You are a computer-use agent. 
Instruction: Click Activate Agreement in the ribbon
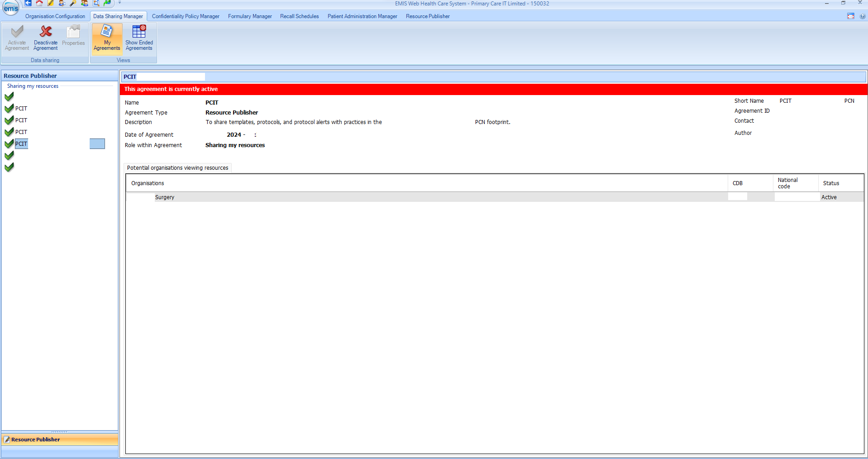point(17,38)
